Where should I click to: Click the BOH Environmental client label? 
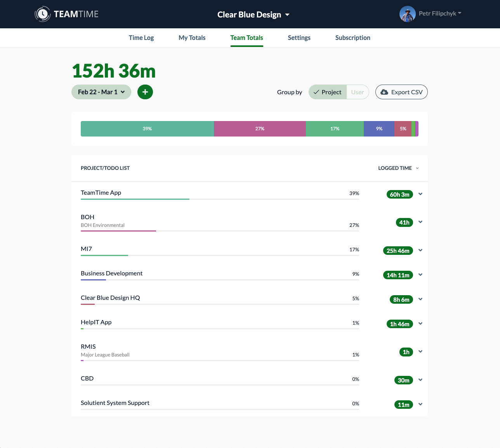[x=102, y=225]
